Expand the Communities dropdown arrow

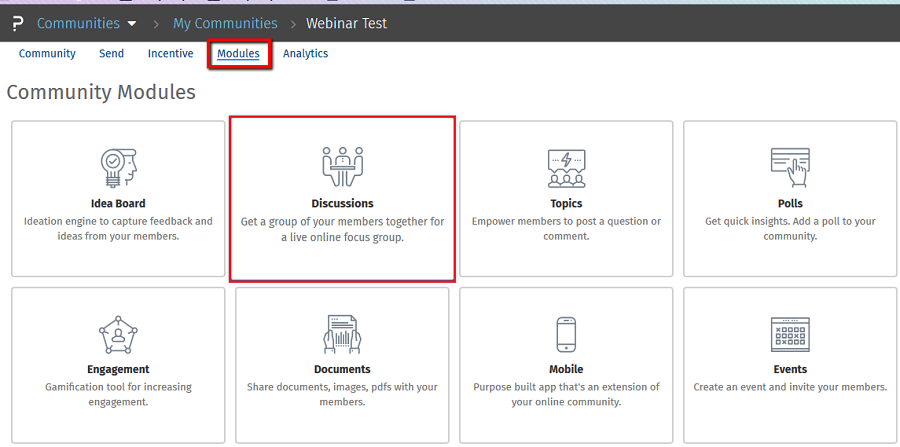(x=132, y=24)
